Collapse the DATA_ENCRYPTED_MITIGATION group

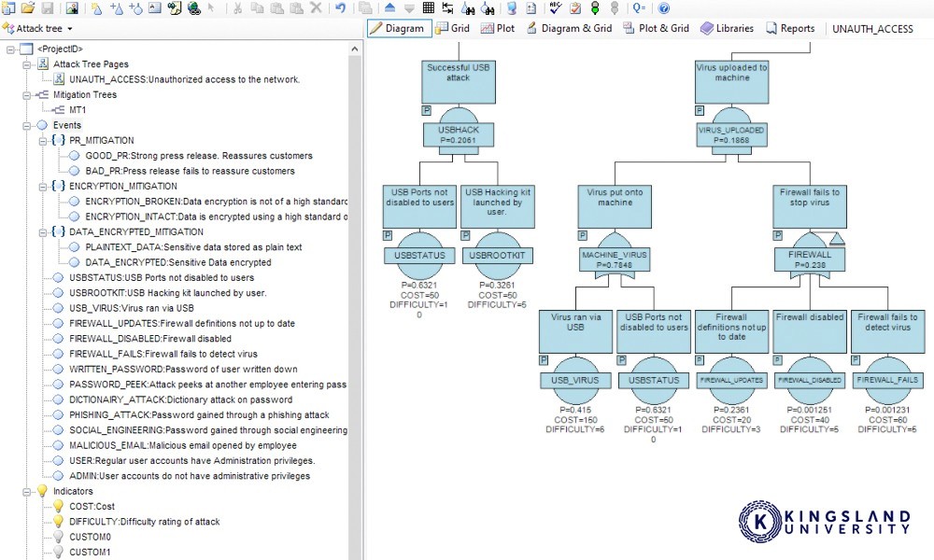point(42,232)
